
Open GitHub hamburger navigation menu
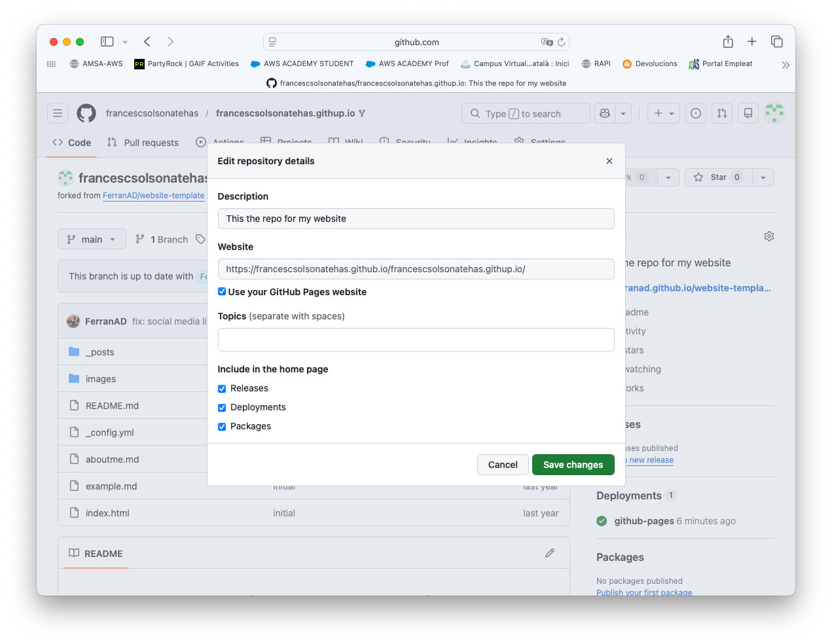[58, 113]
